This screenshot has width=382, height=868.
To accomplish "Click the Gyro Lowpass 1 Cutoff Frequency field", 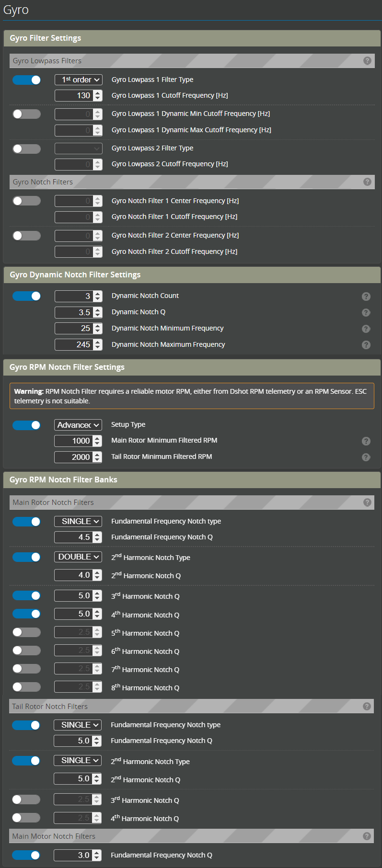I will click(74, 95).
